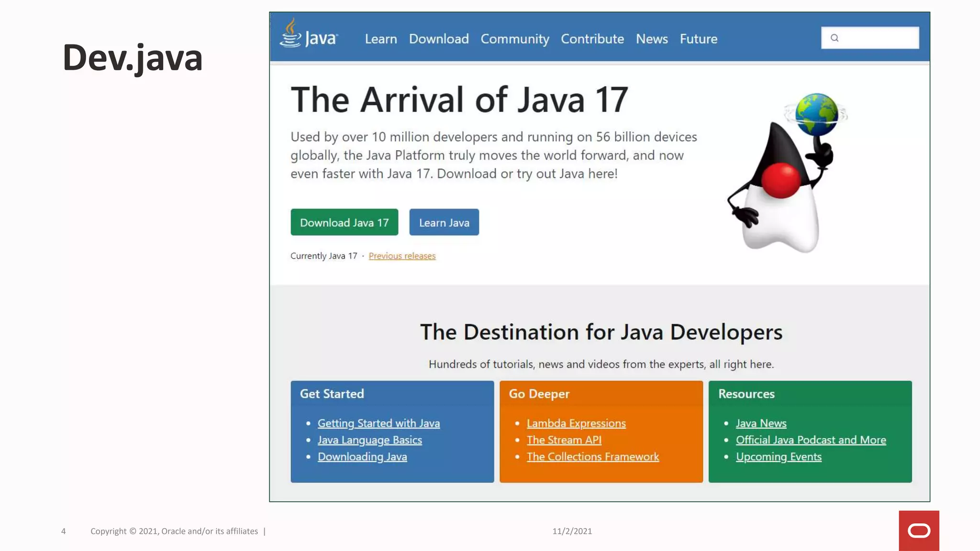Open the Java News link

(761, 423)
